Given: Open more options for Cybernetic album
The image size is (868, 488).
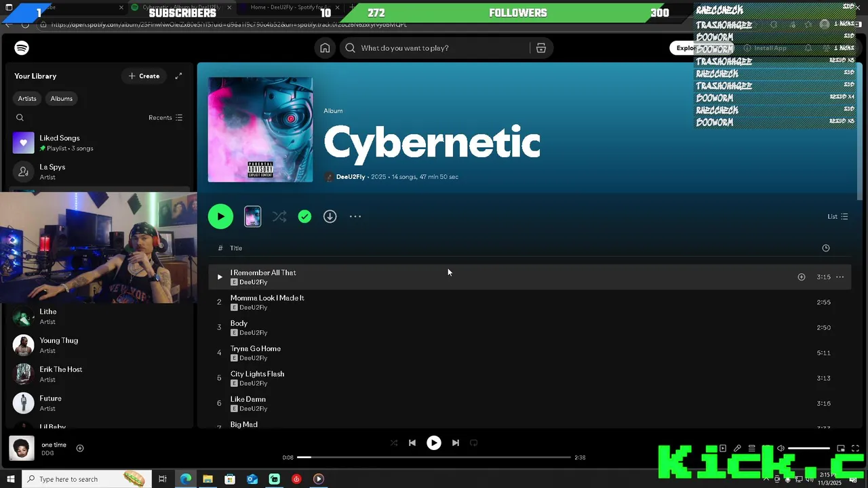Looking at the screenshot, I should click(355, 216).
